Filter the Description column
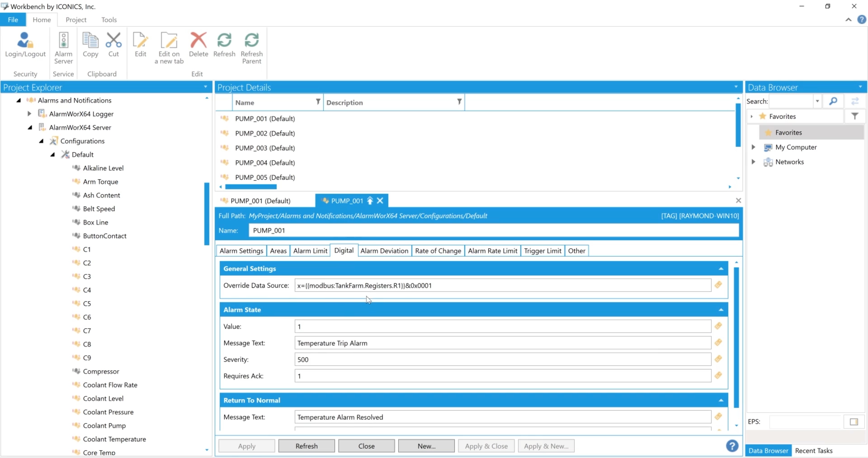 pos(459,102)
